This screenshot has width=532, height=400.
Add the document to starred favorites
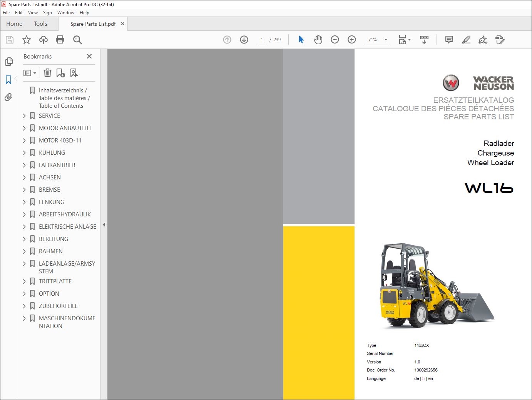point(27,40)
